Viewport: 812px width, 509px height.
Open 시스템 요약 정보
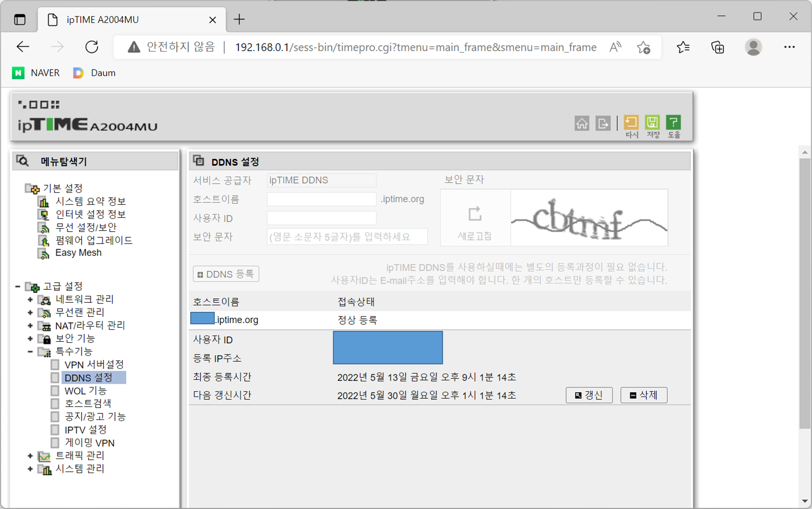click(x=90, y=201)
